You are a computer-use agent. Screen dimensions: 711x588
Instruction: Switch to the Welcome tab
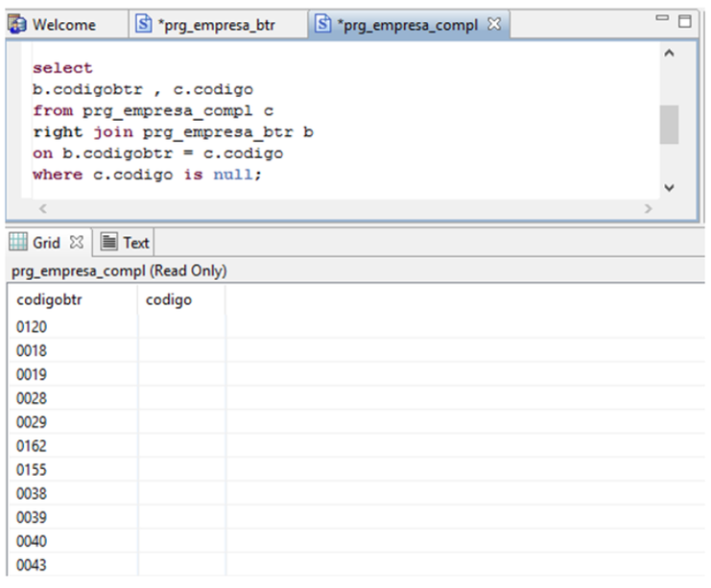coord(63,25)
